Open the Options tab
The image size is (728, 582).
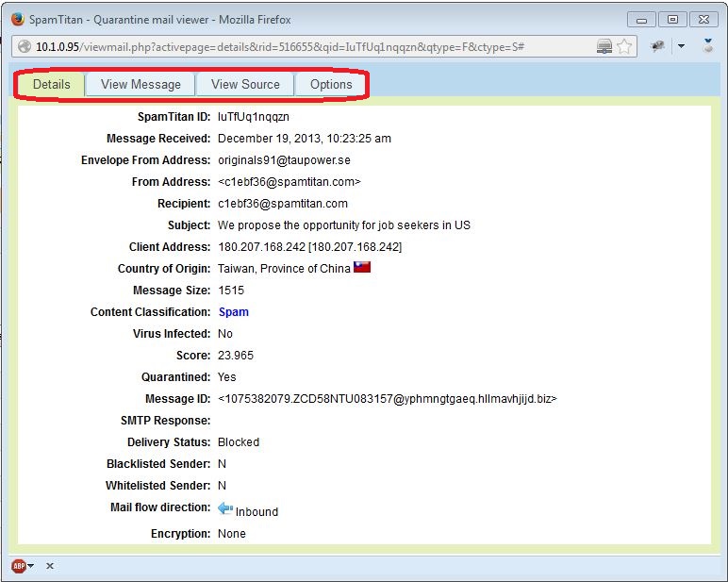pyautogui.click(x=331, y=85)
